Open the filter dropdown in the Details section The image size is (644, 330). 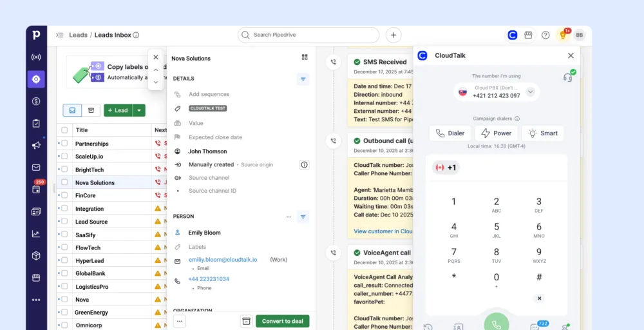click(303, 79)
